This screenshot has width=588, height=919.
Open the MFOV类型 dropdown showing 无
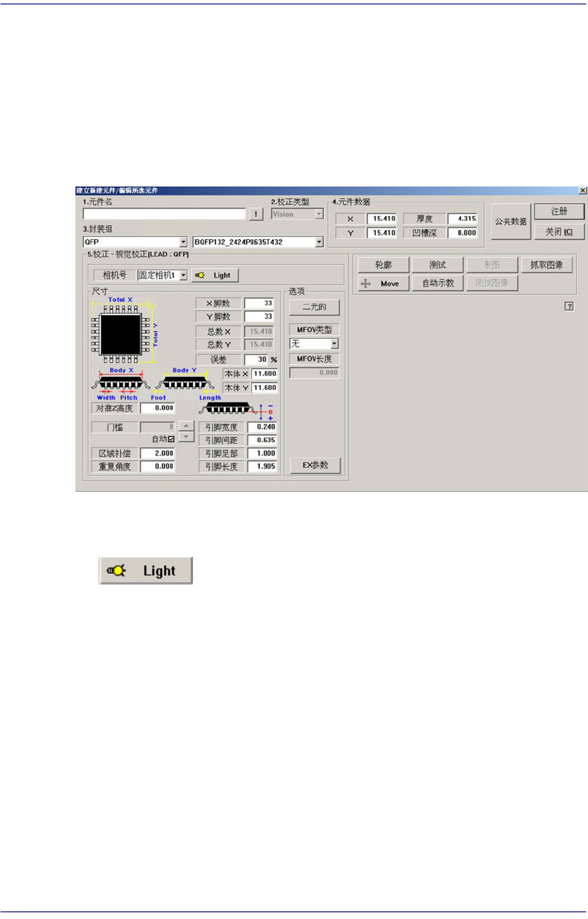[x=334, y=344]
